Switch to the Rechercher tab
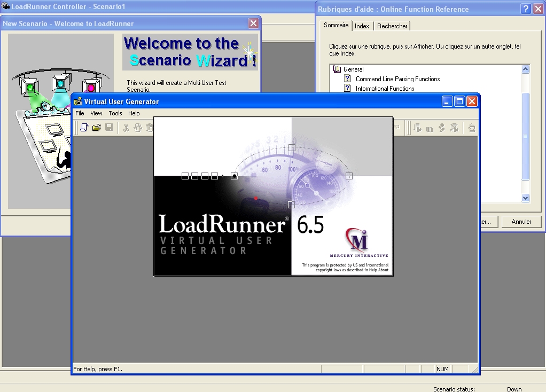 click(392, 26)
